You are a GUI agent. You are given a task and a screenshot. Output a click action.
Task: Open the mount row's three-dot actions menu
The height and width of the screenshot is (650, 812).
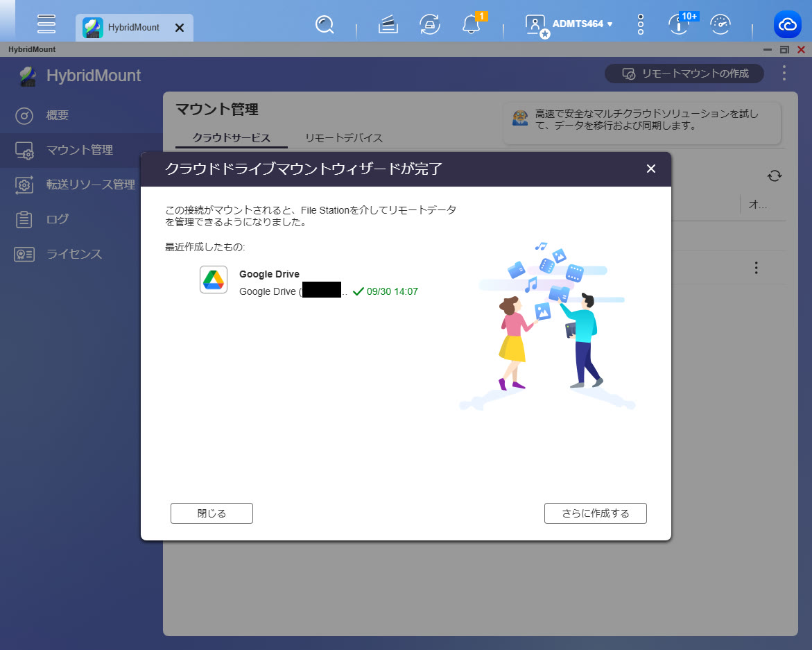757,268
